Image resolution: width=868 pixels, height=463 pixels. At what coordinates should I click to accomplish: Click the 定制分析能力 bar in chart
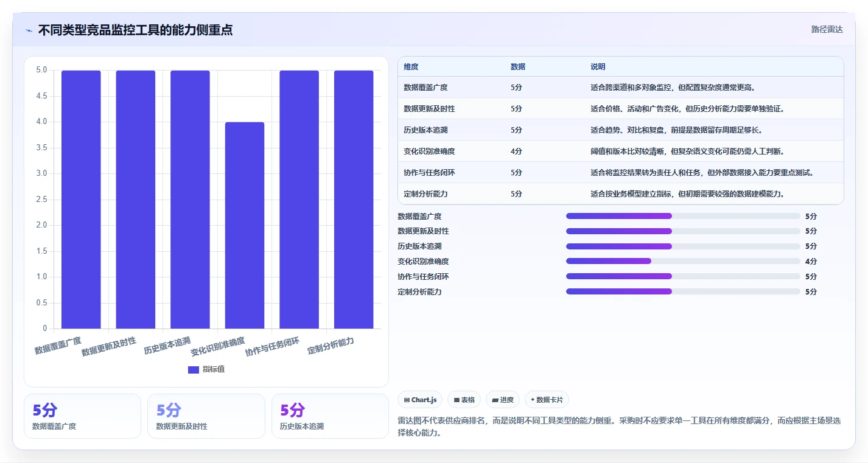pyautogui.click(x=354, y=200)
